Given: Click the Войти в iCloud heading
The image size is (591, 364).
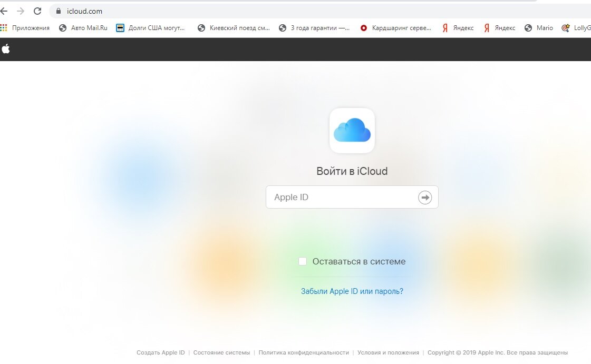Looking at the screenshot, I should (352, 171).
